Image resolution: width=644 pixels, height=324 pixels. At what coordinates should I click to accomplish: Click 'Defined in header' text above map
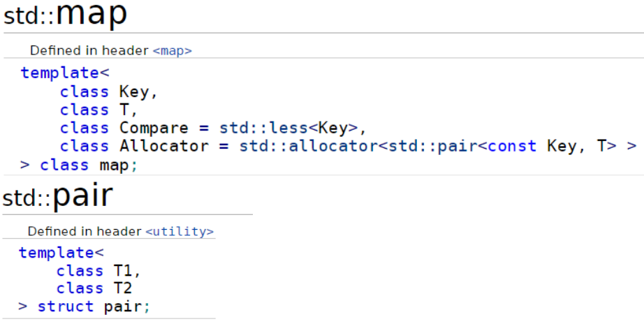tap(89, 50)
